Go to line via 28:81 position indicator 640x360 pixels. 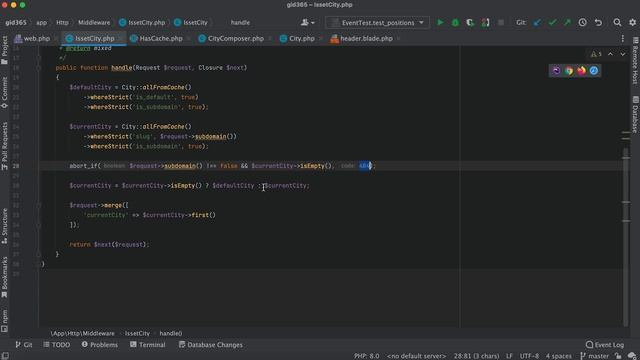[x=476, y=356]
